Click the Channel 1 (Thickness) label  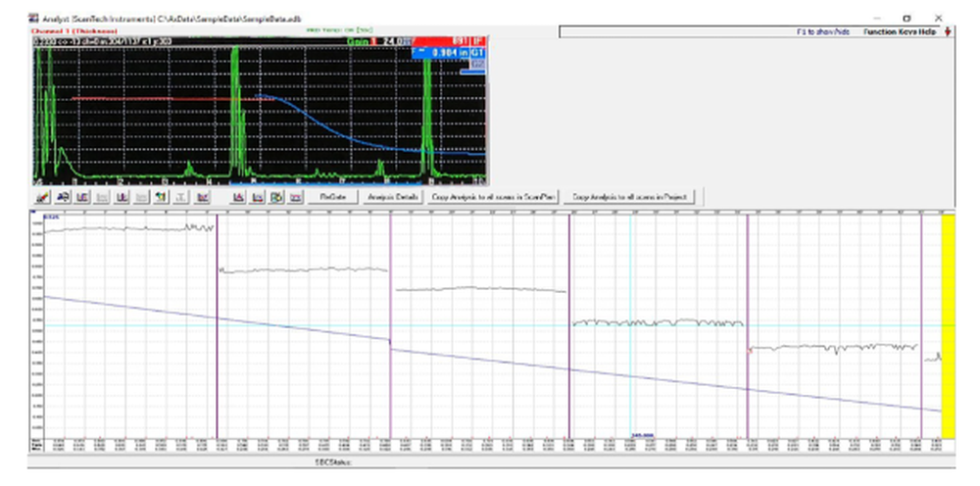73,31
